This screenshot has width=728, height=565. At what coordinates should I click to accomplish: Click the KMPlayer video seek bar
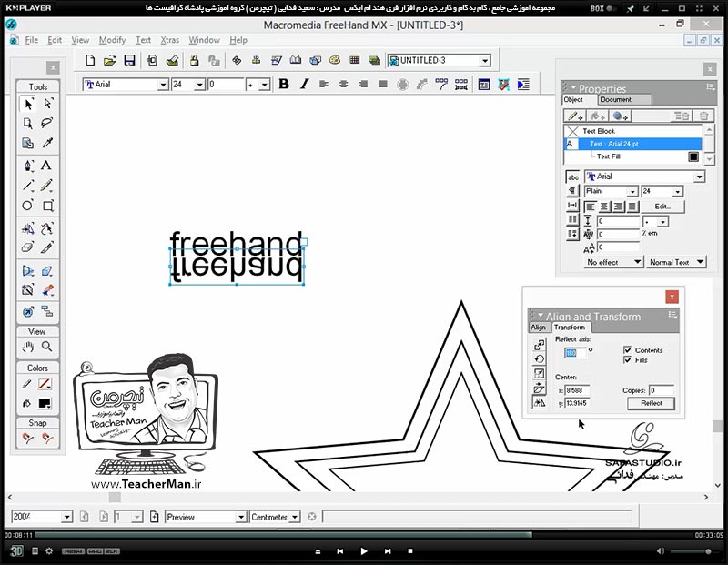point(362,535)
